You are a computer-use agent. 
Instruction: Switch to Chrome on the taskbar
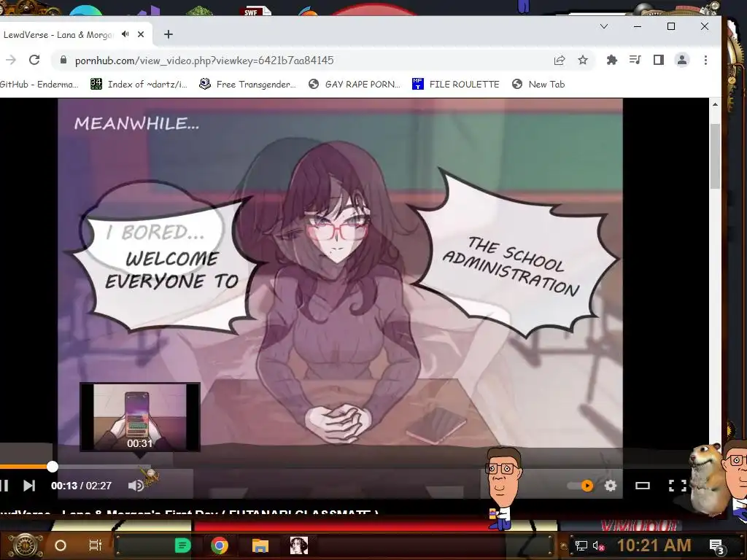coord(220,545)
